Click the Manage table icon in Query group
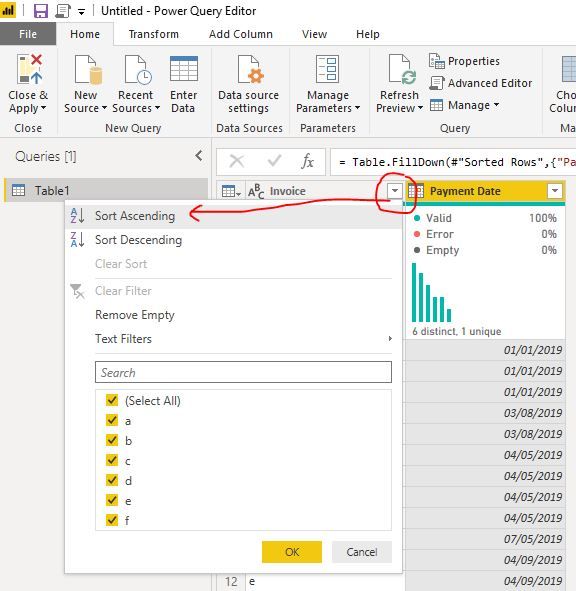This screenshot has height=591, width=576. 437,105
